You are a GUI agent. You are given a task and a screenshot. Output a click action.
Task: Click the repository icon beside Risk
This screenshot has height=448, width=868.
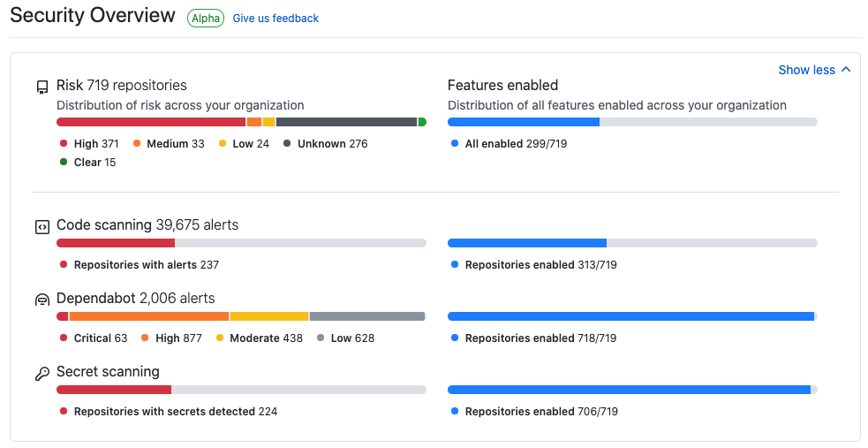pyautogui.click(x=42, y=87)
